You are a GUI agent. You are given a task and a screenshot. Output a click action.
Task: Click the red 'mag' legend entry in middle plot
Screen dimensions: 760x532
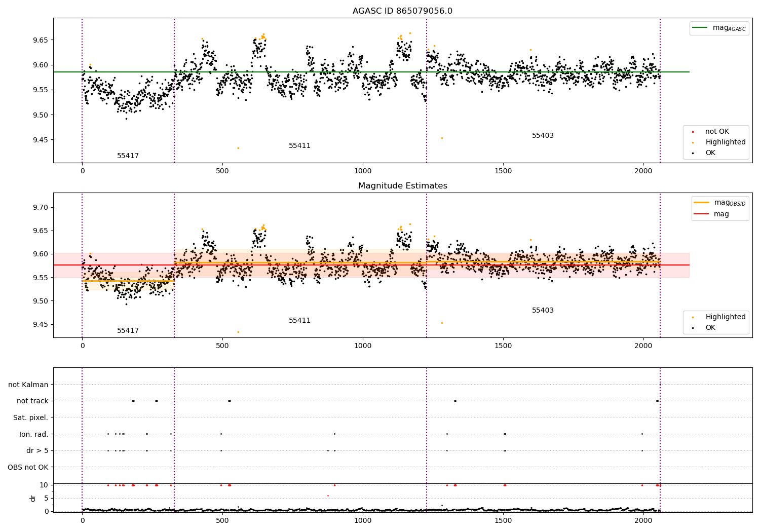point(702,214)
